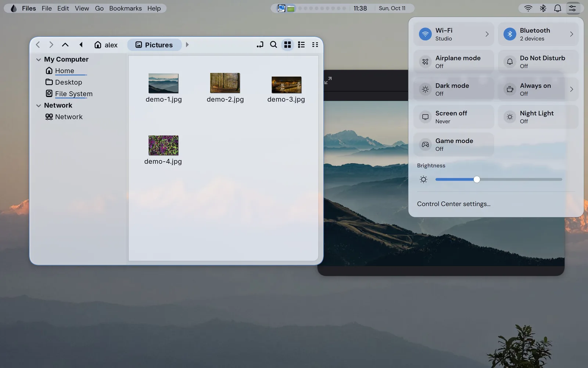Image resolution: width=588 pixels, height=368 pixels.
Task: Collapse the Network sidebar section
Action: 39,106
